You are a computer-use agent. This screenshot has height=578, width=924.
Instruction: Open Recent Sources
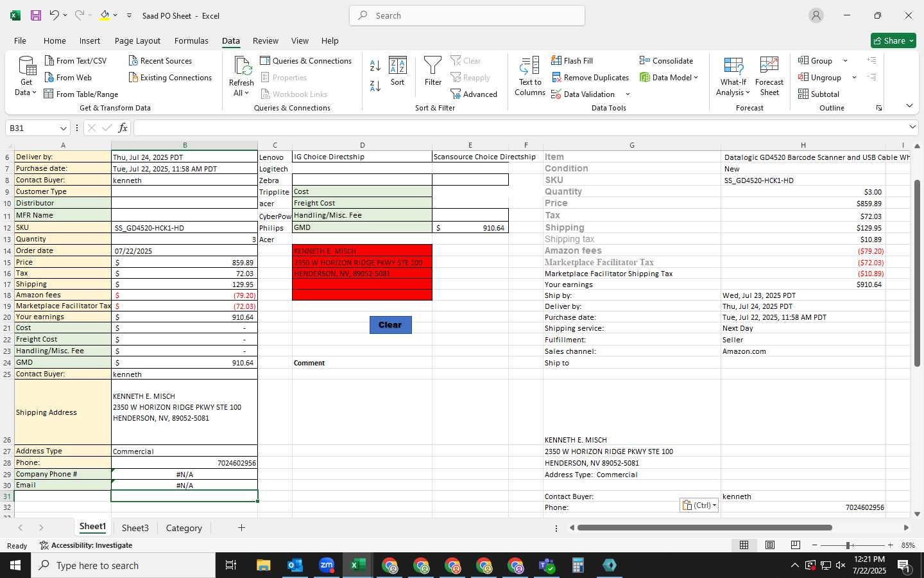click(160, 61)
